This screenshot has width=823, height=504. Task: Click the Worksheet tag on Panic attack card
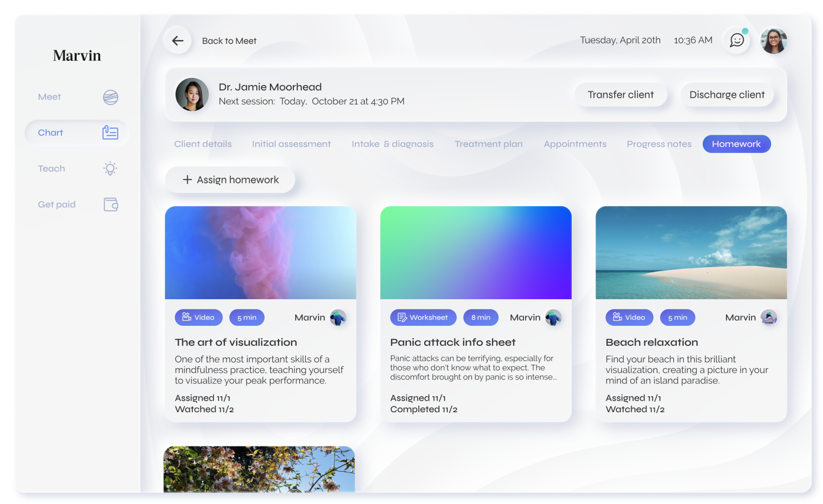[x=423, y=317]
